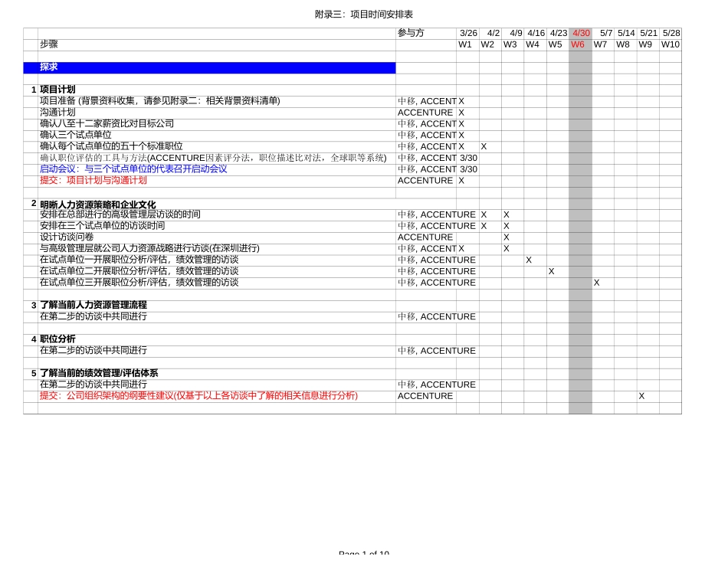This screenshot has height=563, width=728.
Task: Select the 5/28 date header
Action: (671, 33)
